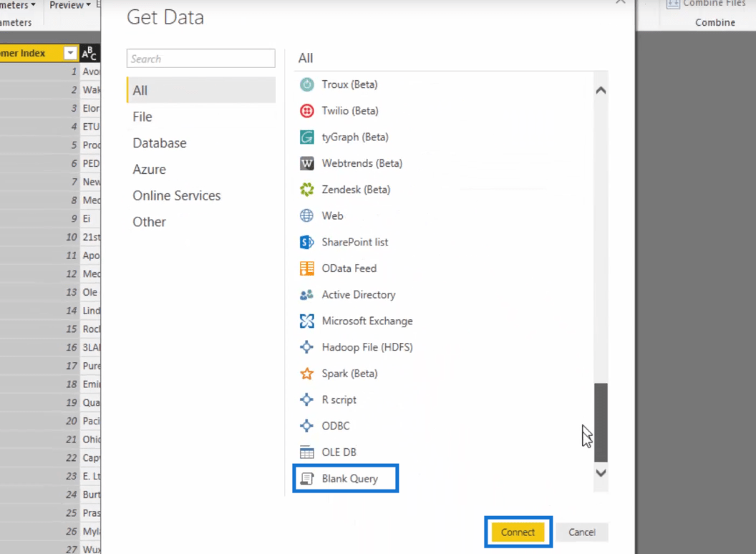Viewport: 756px width, 554px height.
Task: Click row 10 index cell in table
Action: point(39,237)
